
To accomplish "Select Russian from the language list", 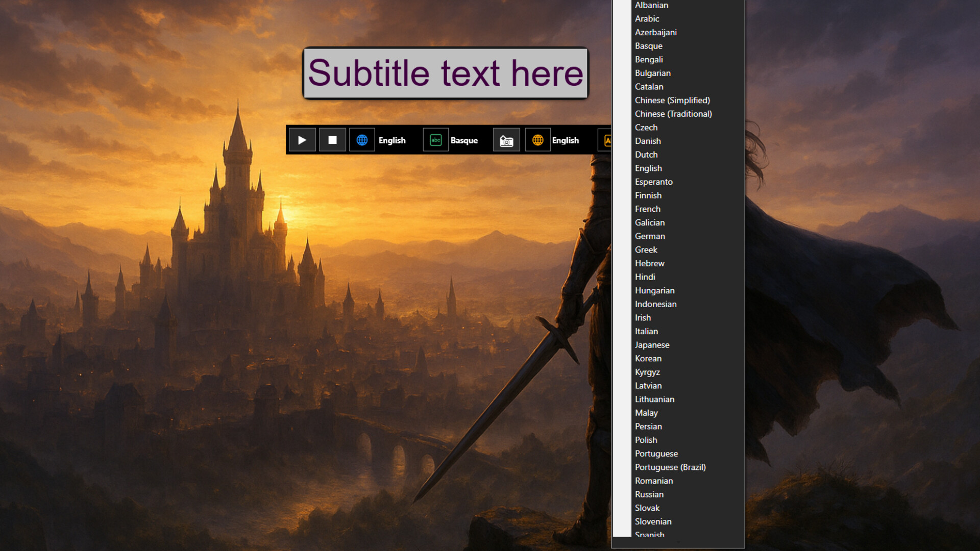I will coord(649,494).
